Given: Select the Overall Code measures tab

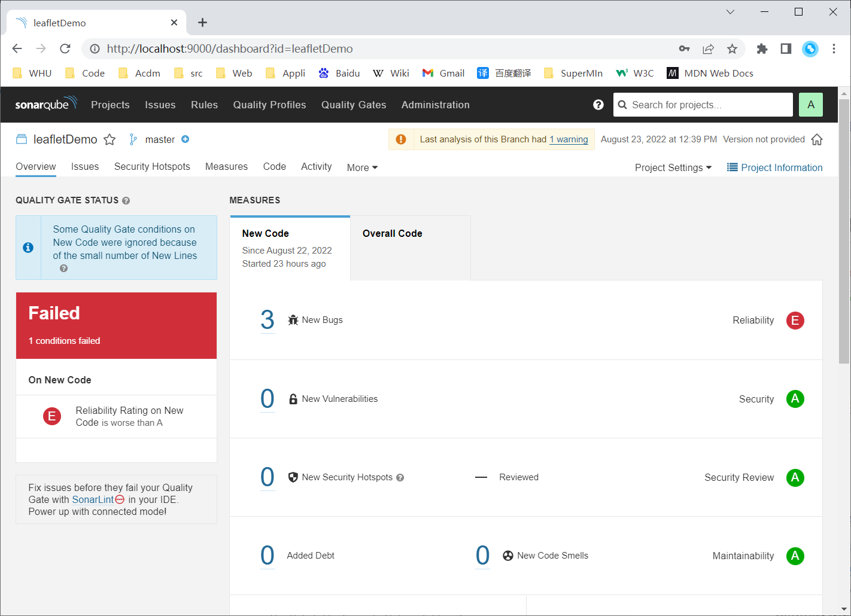Looking at the screenshot, I should coord(411,248).
